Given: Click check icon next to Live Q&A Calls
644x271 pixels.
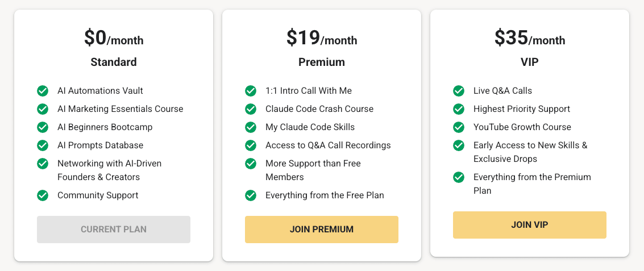Looking at the screenshot, I should pyautogui.click(x=459, y=91).
